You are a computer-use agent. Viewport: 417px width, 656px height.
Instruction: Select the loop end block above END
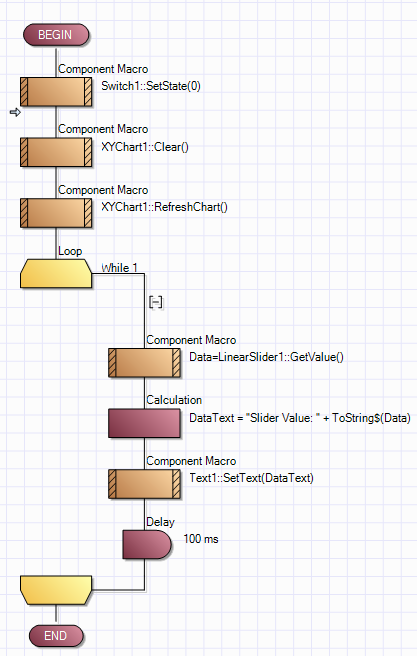pyautogui.click(x=56, y=590)
